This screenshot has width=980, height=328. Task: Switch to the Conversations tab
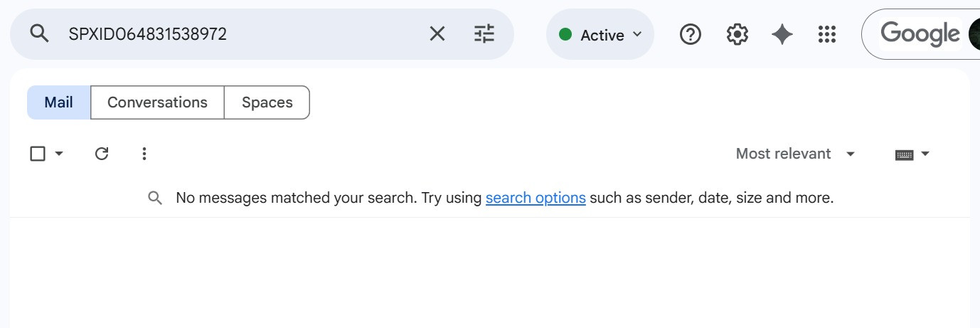157,102
